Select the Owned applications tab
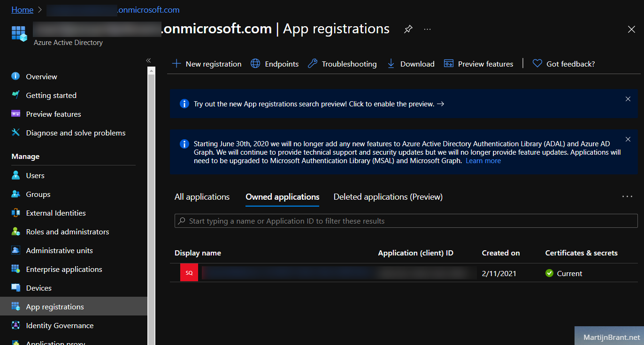 pyautogui.click(x=283, y=197)
